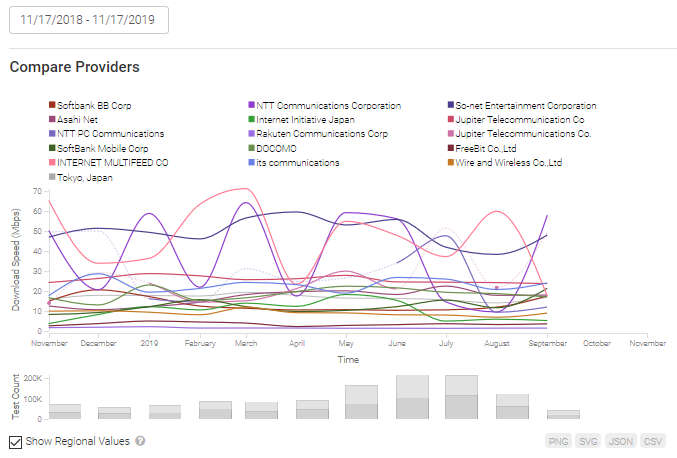Image resolution: width=677 pixels, height=458 pixels.
Task: Download the chart data as CSV
Action: point(652,442)
